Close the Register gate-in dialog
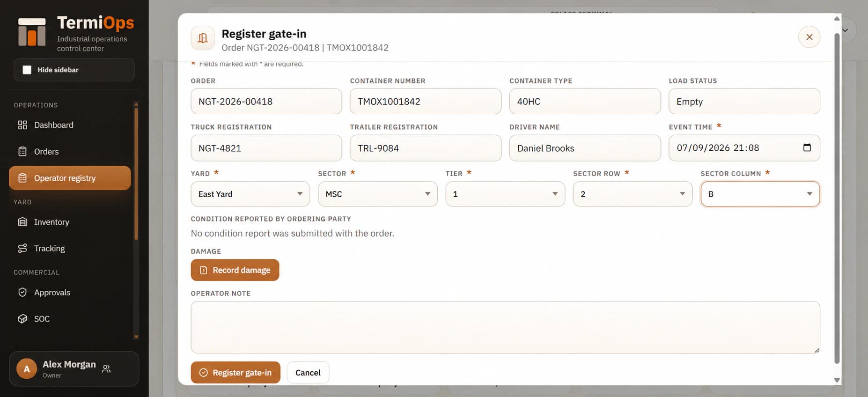The image size is (868, 397). click(809, 37)
